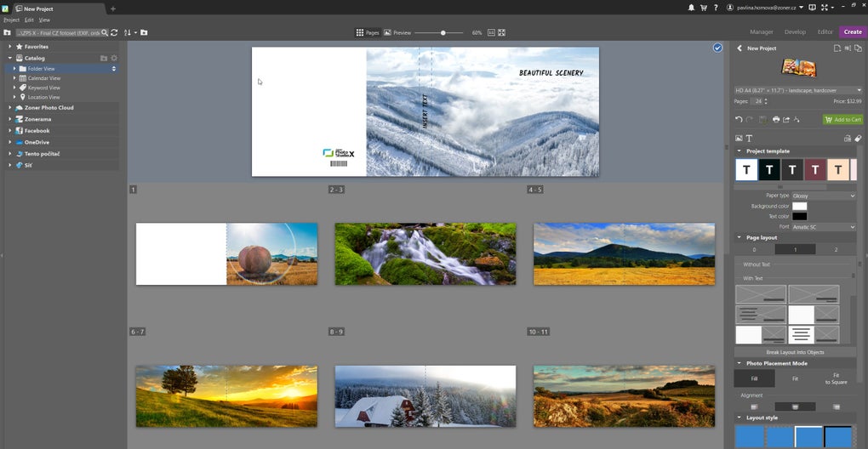868x449 pixels.
Task: Undo the last action
Action: 739,119
